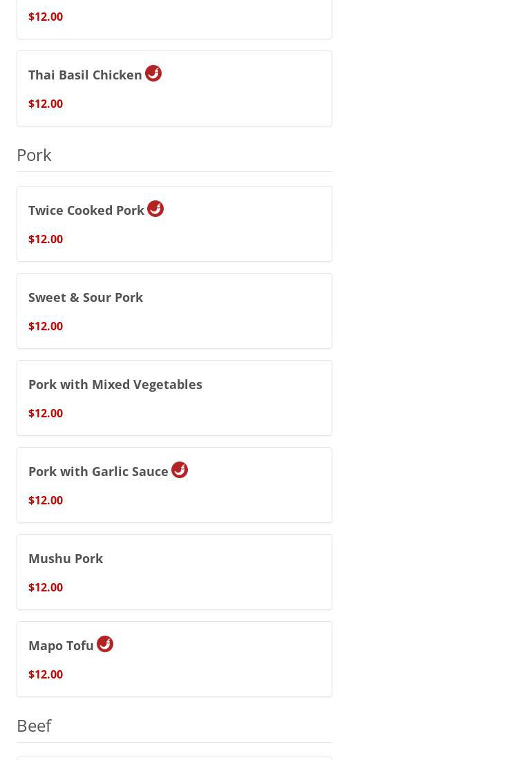Viewport: 532px width, 760px height.
Task: Click the spicy icon beside Pork with Garlic Sauce
Action: pos(180,470)
